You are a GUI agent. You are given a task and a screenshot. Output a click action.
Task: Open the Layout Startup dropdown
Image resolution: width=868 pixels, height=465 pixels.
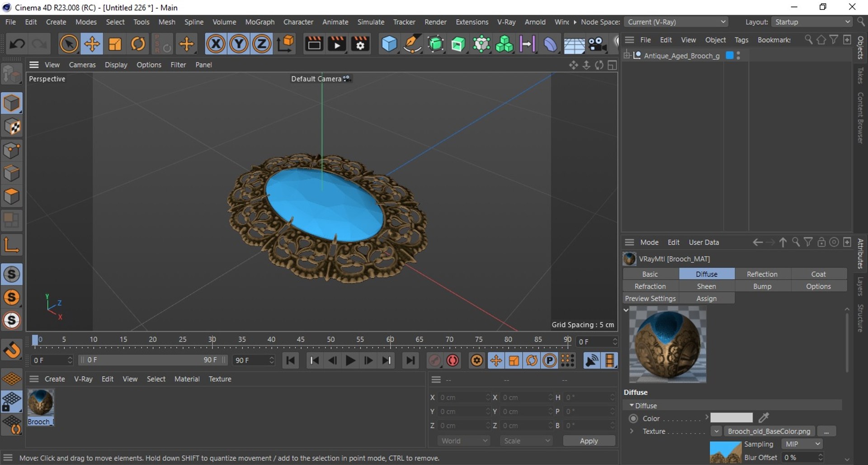pos(812,22)
